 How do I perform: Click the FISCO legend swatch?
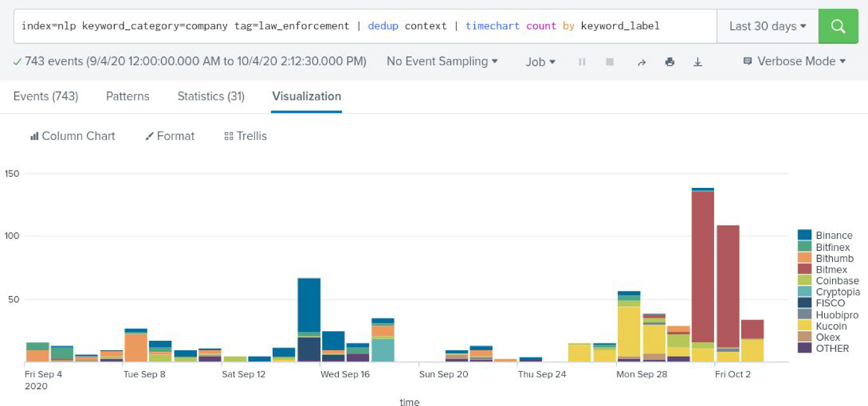(x=804, y=302)
